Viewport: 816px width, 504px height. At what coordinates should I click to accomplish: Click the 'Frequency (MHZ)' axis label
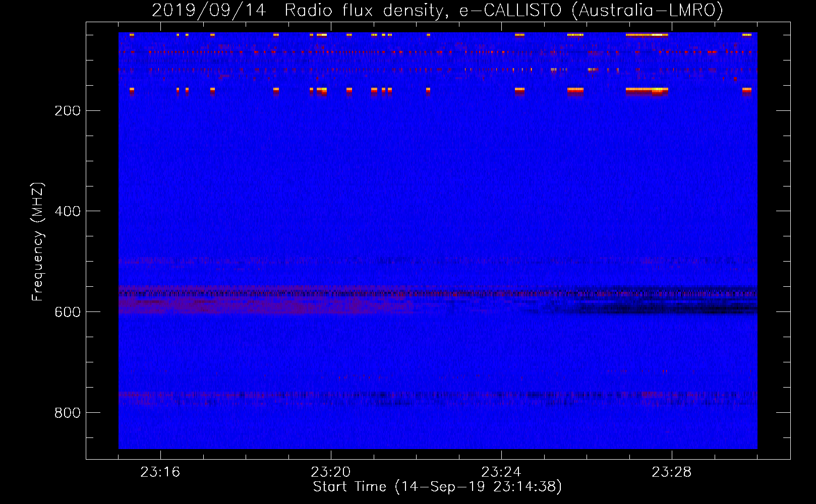click(38, 242)
